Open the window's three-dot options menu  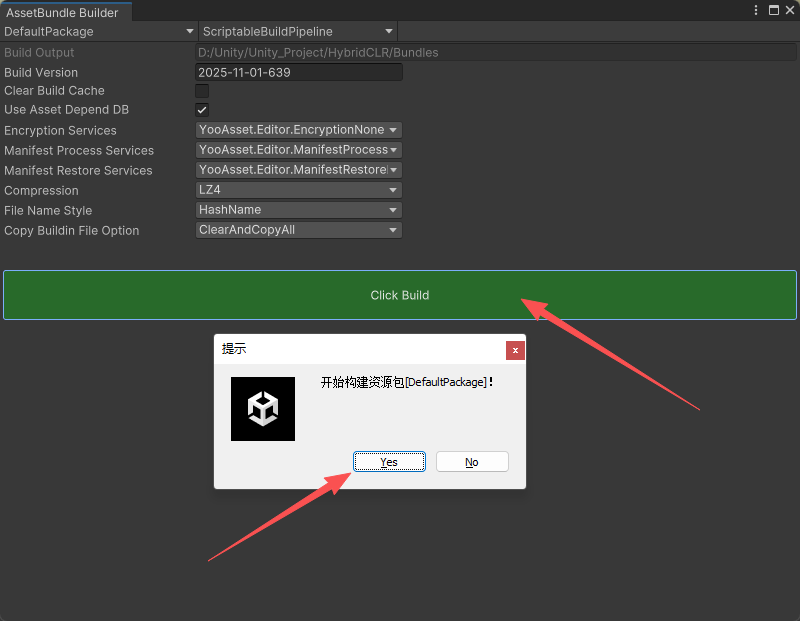pos(756,10)
